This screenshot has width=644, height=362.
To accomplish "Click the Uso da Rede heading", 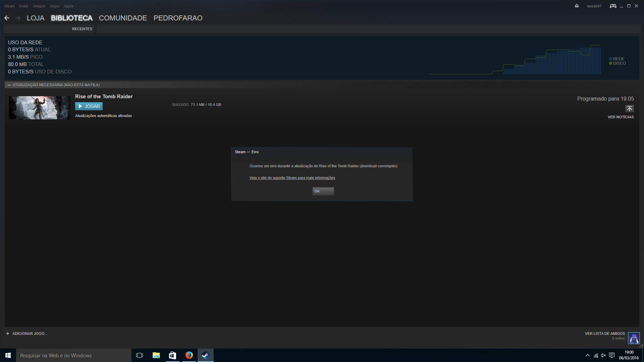I will pos(25,43).
